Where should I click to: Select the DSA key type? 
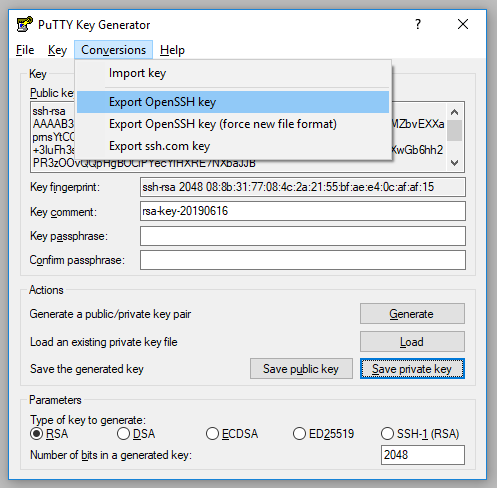[136, 434]
